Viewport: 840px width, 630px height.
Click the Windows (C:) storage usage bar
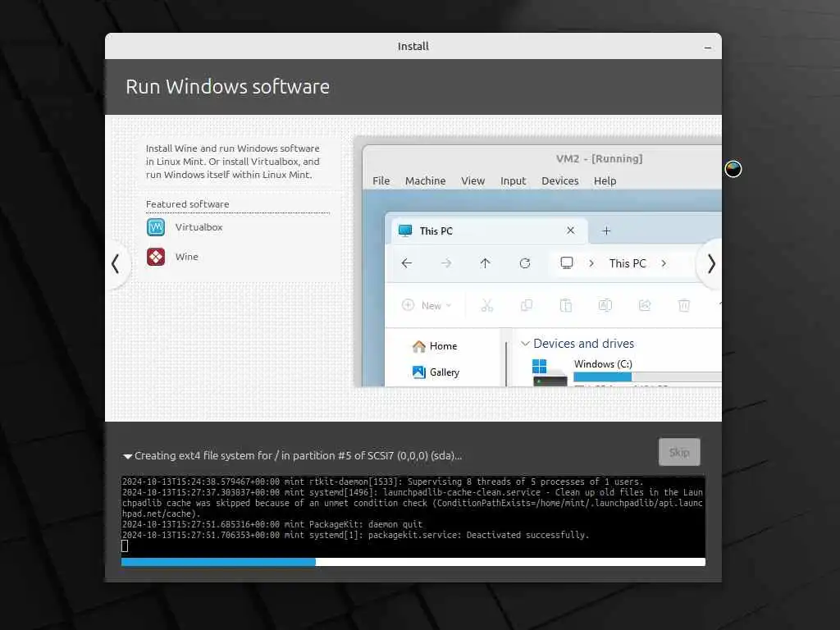pyautogui.click(x=647, y=377)
